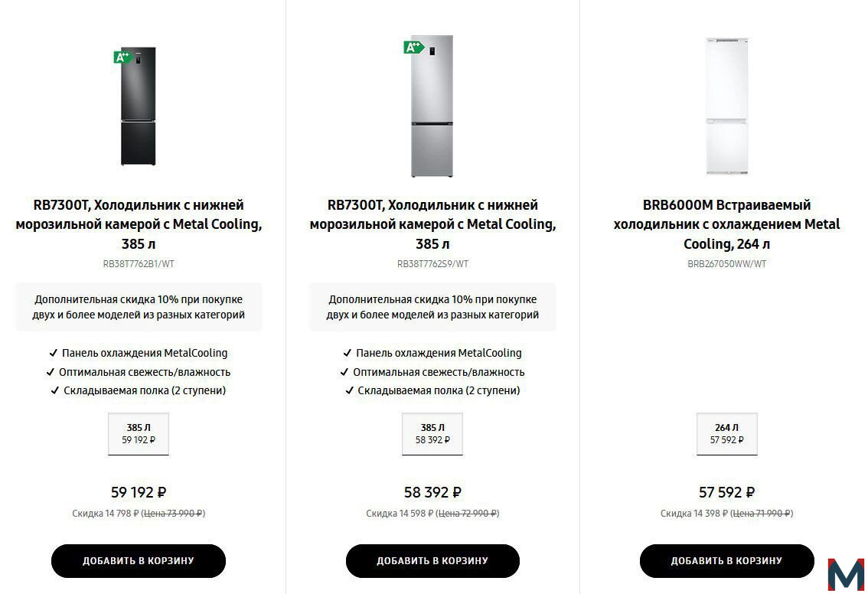Image resolution: width=868 pixels, height=594 pixels.
Task: Open the white BRB6000M built-in fridge image
Action: click(x=727, y=106)
